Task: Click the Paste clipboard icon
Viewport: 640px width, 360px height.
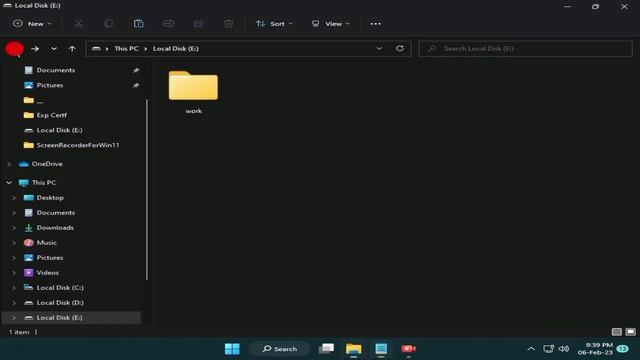Action: pyautogui.click(x=138, y=24)
